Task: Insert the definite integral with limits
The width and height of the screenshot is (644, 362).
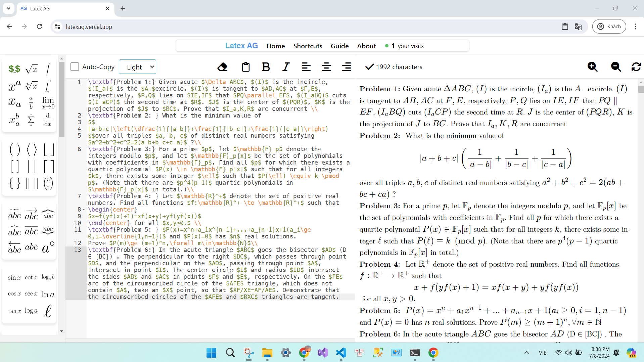Action: [x=48, y=86]
